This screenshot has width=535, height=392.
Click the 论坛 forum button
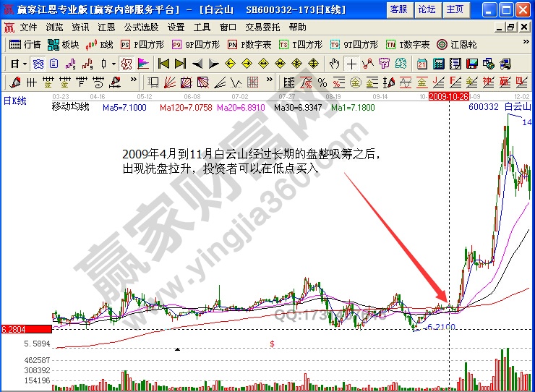coord(427,9)
